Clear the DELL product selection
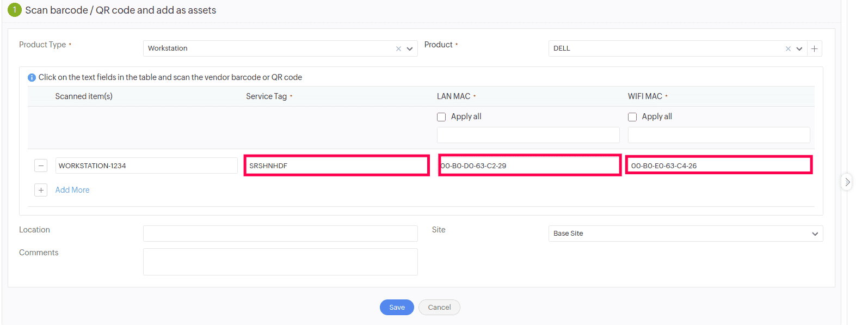The width and height of the screenshot is (868, 325). (x=788, y=49)
